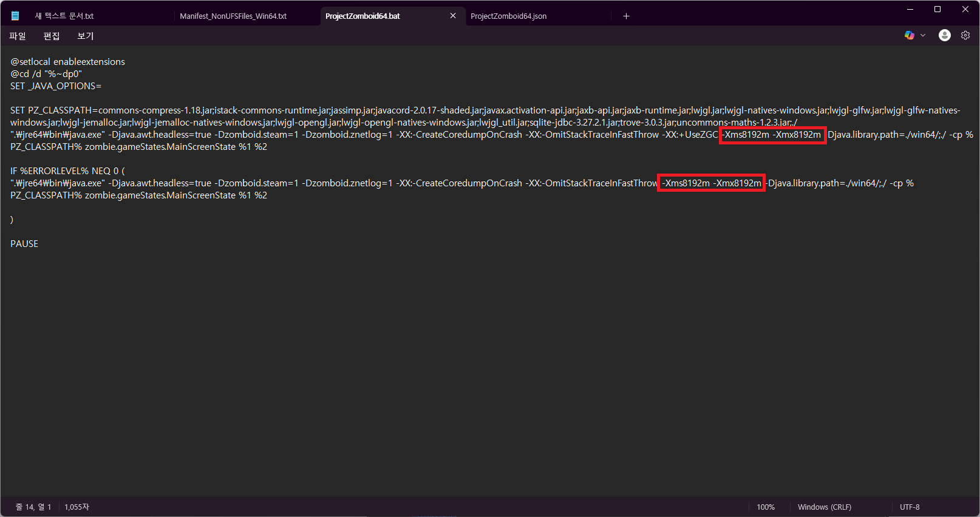Open the 100% zoom level indicator

[766, 507]
